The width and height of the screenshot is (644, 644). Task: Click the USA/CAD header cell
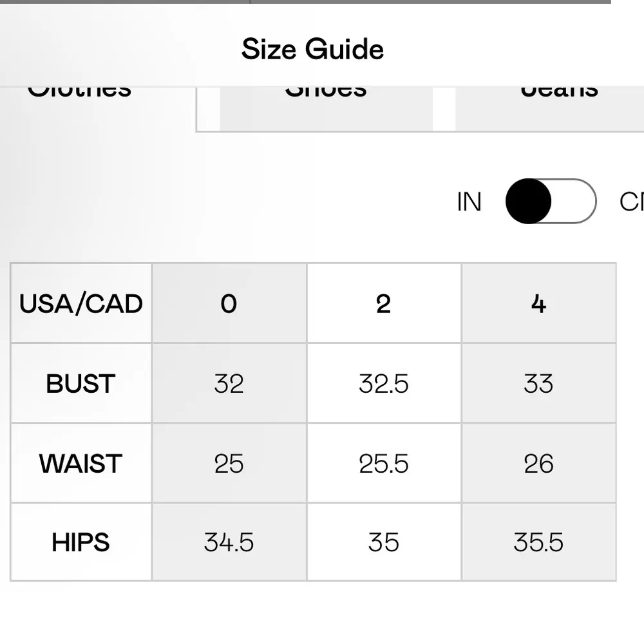tap(81, 303)
